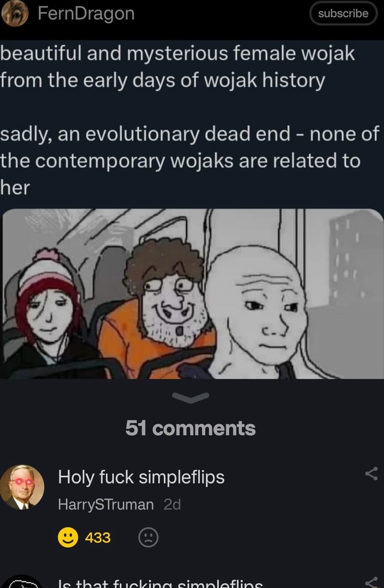Tap the post caption about female wojak
The image size is (384, 588).
pyautogui.click(x=189, y=120)
